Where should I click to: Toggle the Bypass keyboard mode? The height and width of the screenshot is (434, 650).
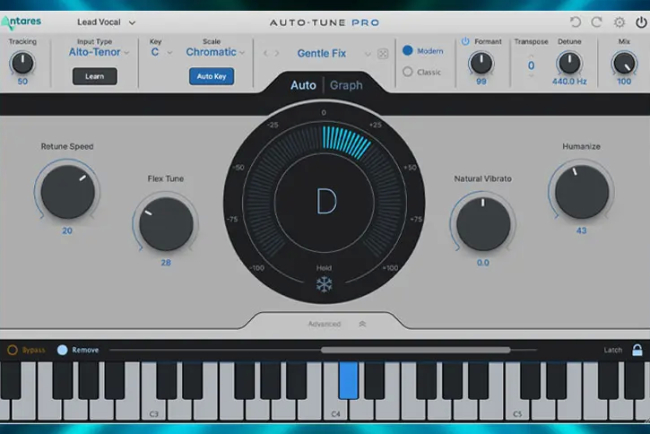12,350
